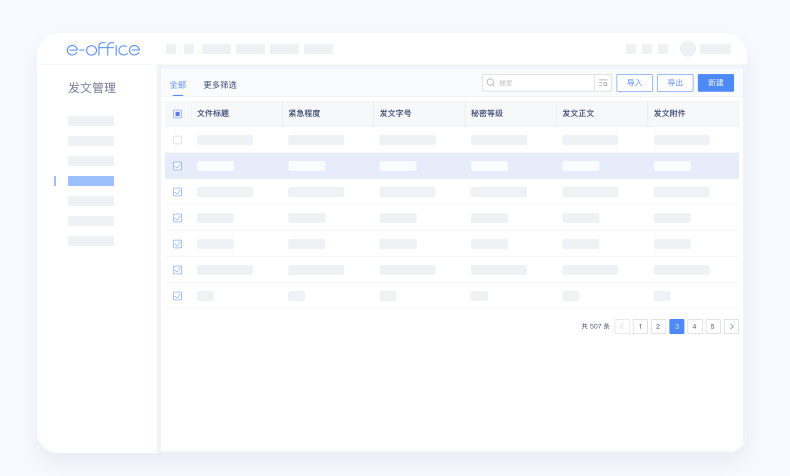790x476 pixels.
Task: Click the magnifier icon in the search box
Action: [x=490, y=83]
